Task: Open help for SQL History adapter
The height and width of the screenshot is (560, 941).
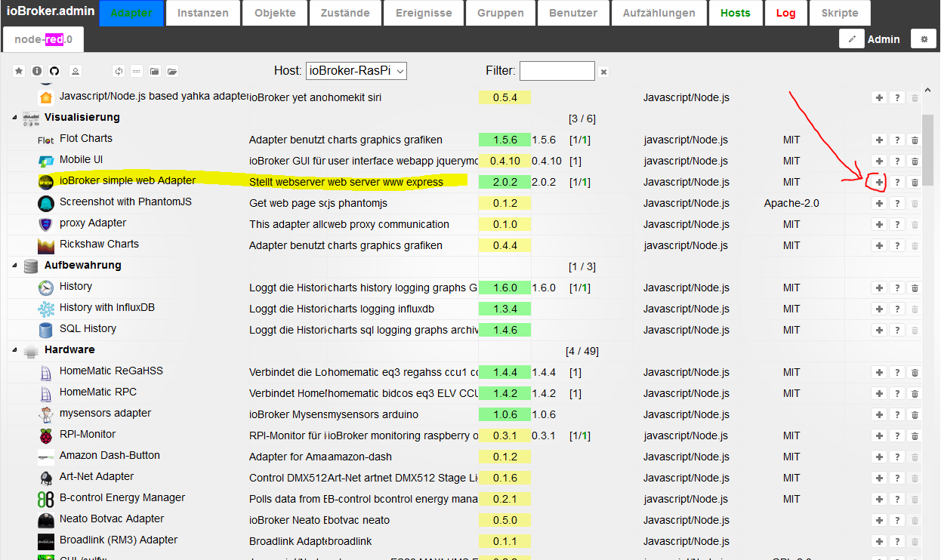Action: (897, 330)
